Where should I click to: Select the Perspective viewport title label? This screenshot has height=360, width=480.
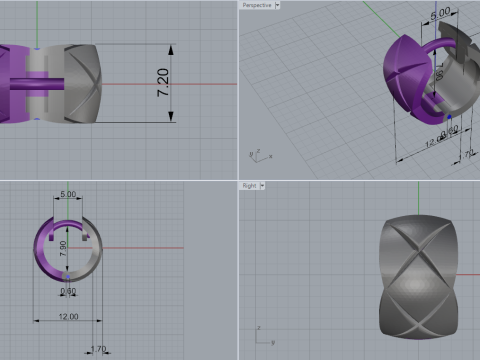(x=256, y=5)
